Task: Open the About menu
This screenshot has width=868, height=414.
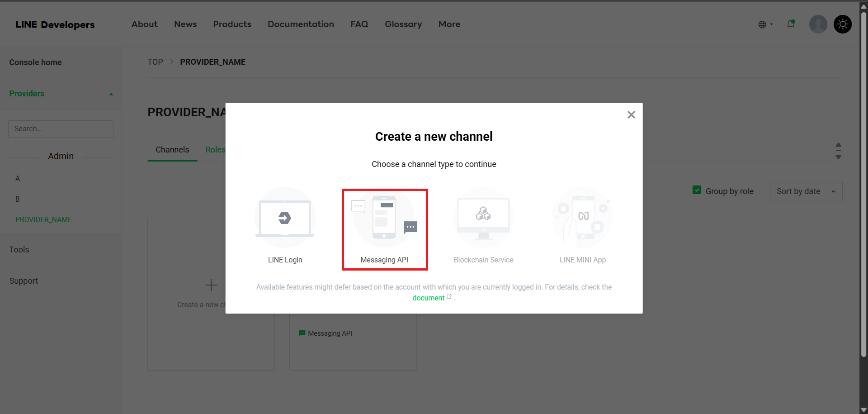Action: click(x=145, y=24)
